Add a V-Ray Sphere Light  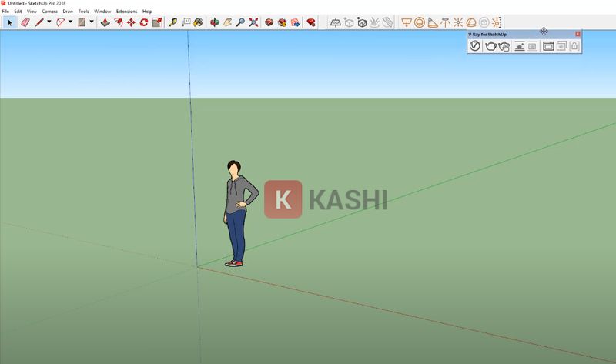tap(420, 22)
